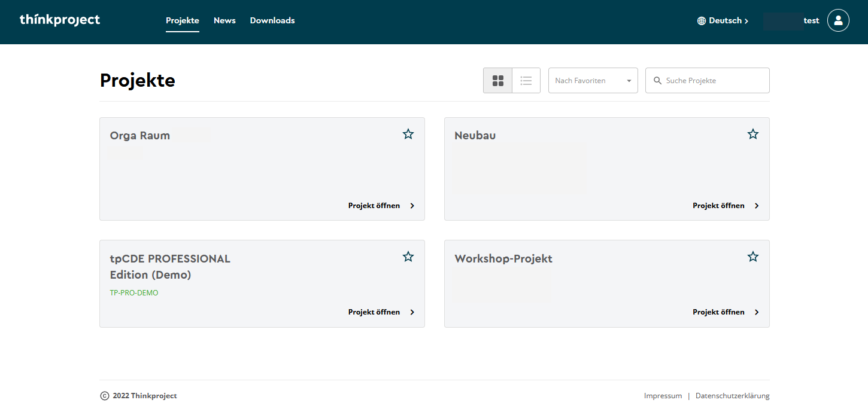Switch to grid view layout
Viewport: 868px width, 409px height.
(497, 81)
